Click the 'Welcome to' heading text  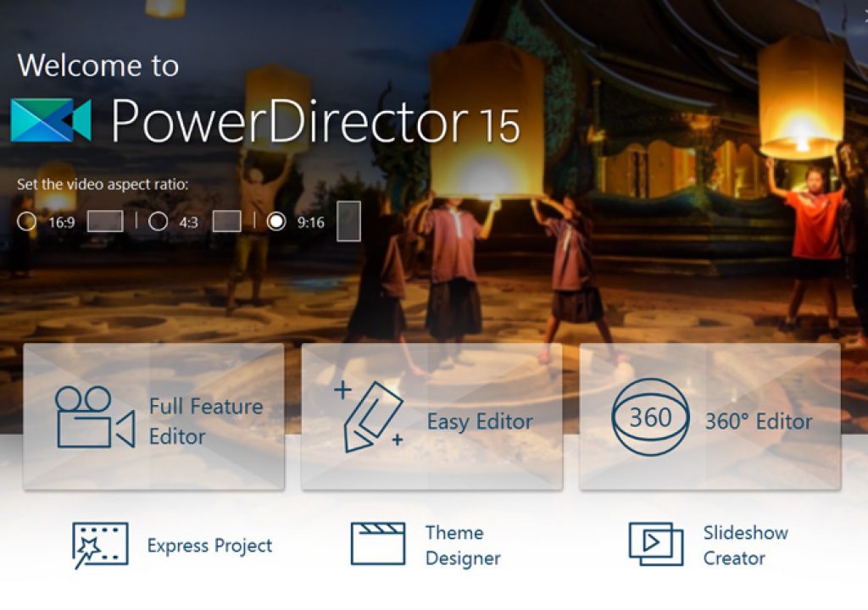pyautogui.click(x=98, y=65)
